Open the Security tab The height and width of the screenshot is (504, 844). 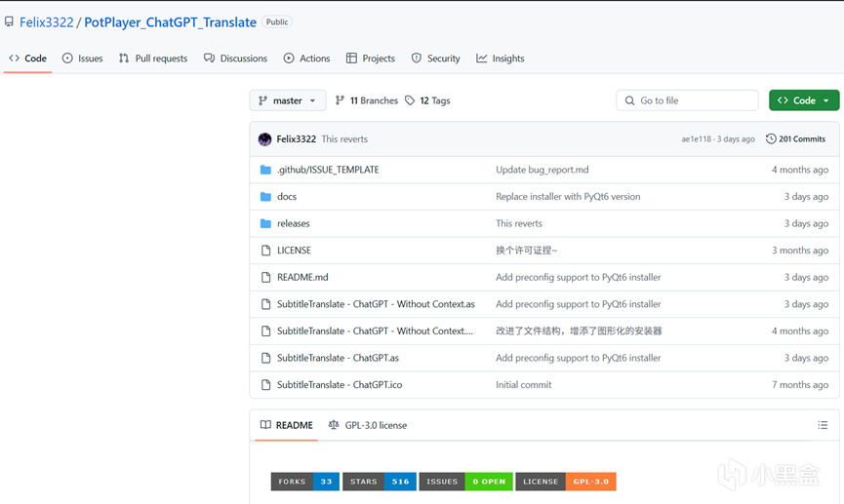point(435,58)
